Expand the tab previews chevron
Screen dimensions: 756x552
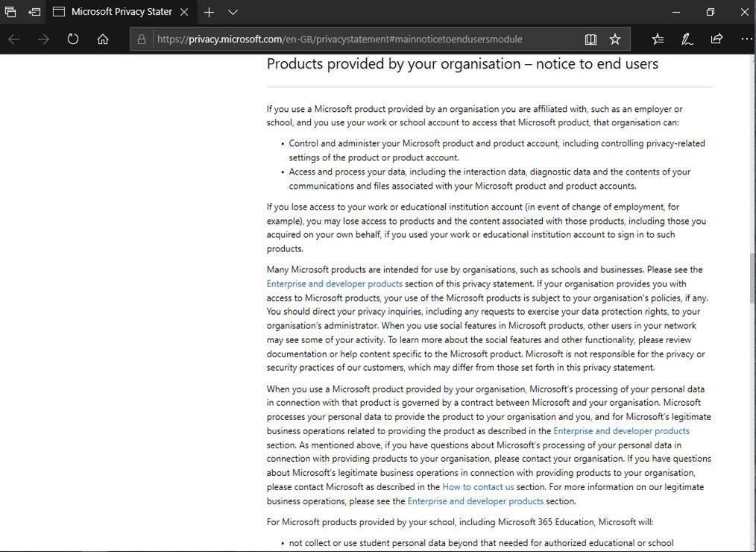point(233,12)
